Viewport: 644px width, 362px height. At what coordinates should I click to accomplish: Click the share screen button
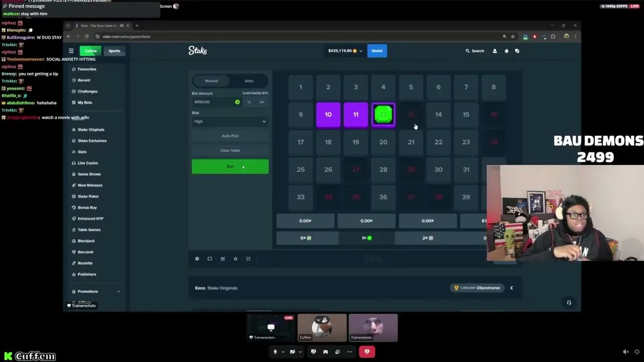point(313,351)
